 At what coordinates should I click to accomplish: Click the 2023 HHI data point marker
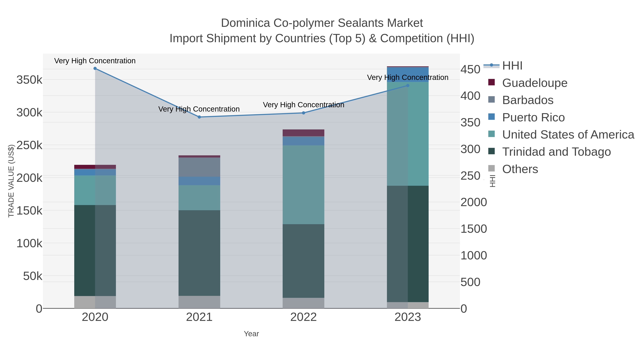tap(408, 85)
